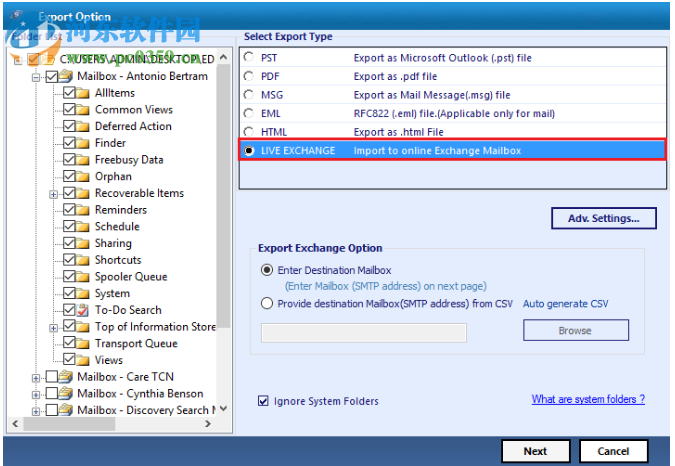
Task: Click the Deferred Action folder icon
Action: point(83,127)
